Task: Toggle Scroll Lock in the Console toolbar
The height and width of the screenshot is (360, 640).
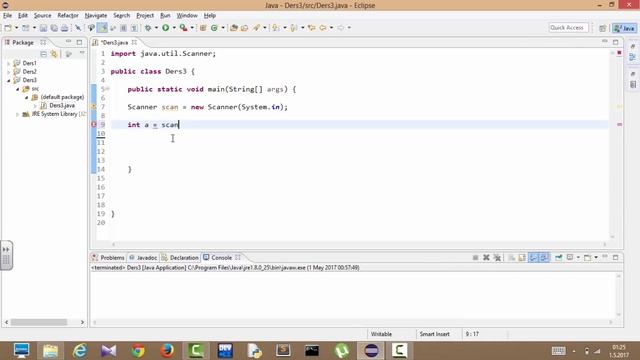Action: tap(522, 258)
